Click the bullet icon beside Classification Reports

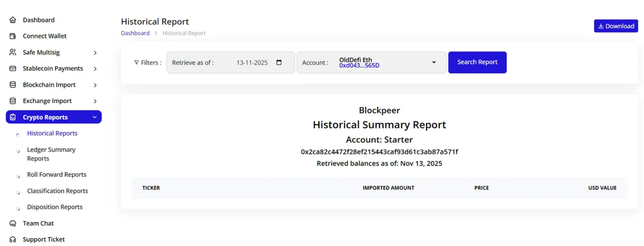pos(18,193)
